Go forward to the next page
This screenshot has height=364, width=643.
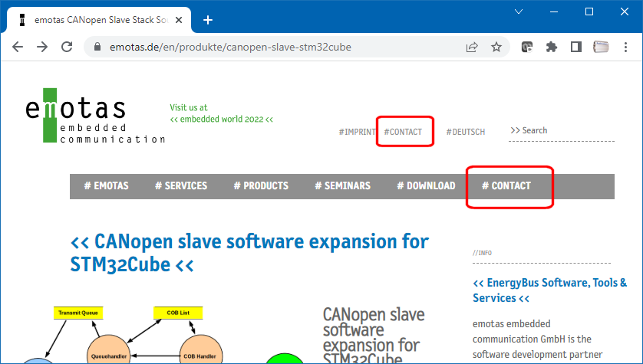click(x=42, y=47)
